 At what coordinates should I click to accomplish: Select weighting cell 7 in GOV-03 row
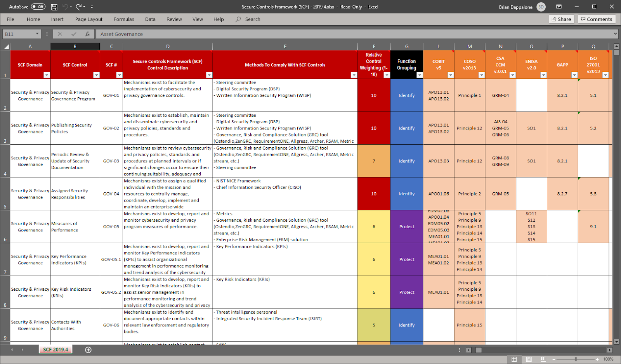tap(374, 161)
